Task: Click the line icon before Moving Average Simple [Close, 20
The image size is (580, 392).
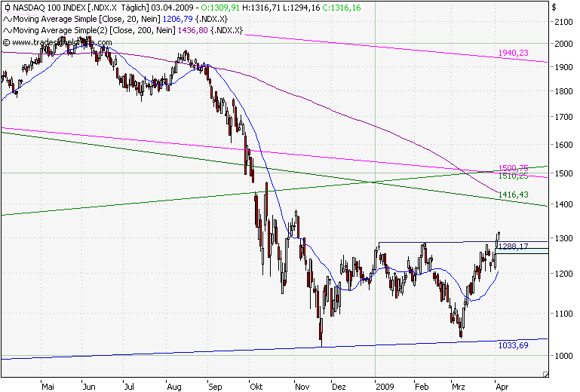Action: point(8,19)
